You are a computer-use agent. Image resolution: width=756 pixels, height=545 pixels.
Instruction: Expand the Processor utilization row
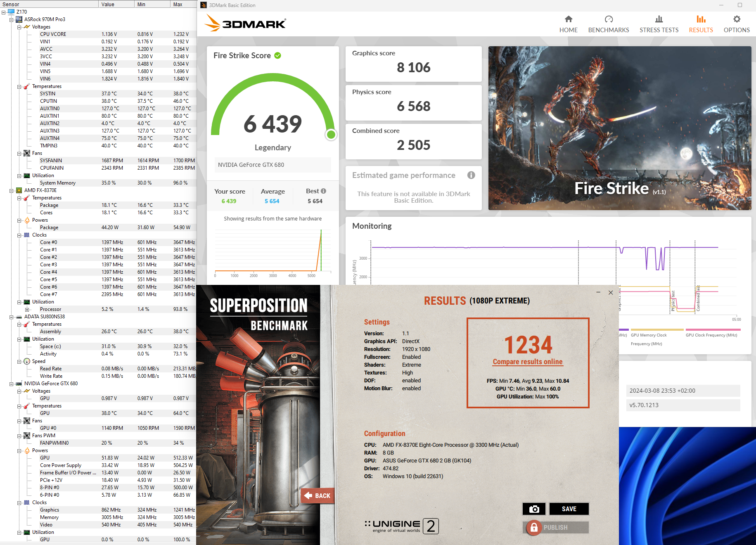[27, 309]
